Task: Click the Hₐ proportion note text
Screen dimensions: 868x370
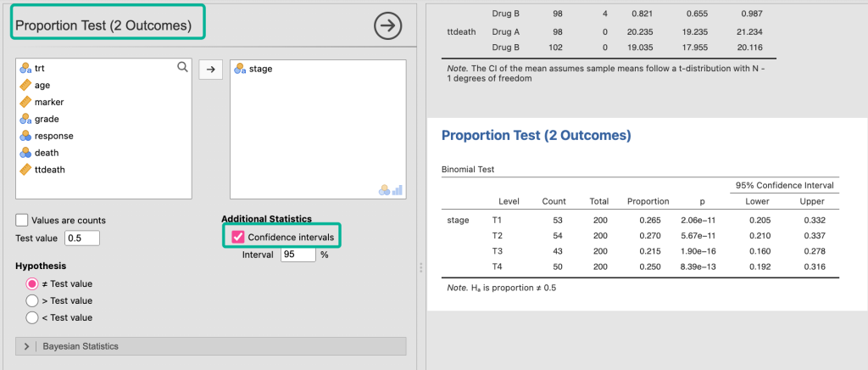Action: (x=501, y=288)
